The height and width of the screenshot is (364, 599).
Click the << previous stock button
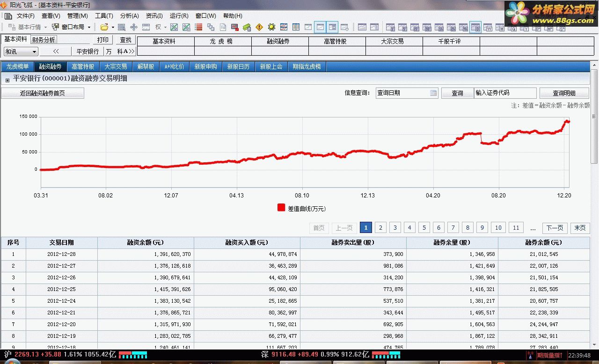56,51
